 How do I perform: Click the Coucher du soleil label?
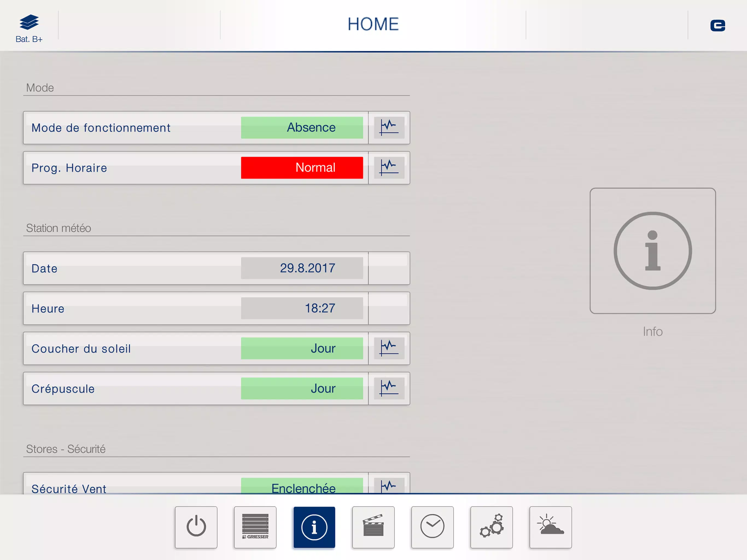coord(81,349)
